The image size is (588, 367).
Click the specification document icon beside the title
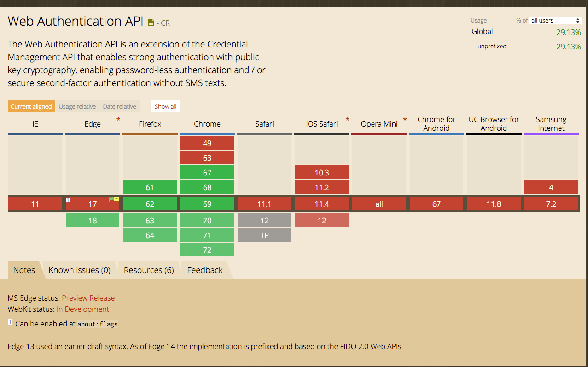coord(151,22)
